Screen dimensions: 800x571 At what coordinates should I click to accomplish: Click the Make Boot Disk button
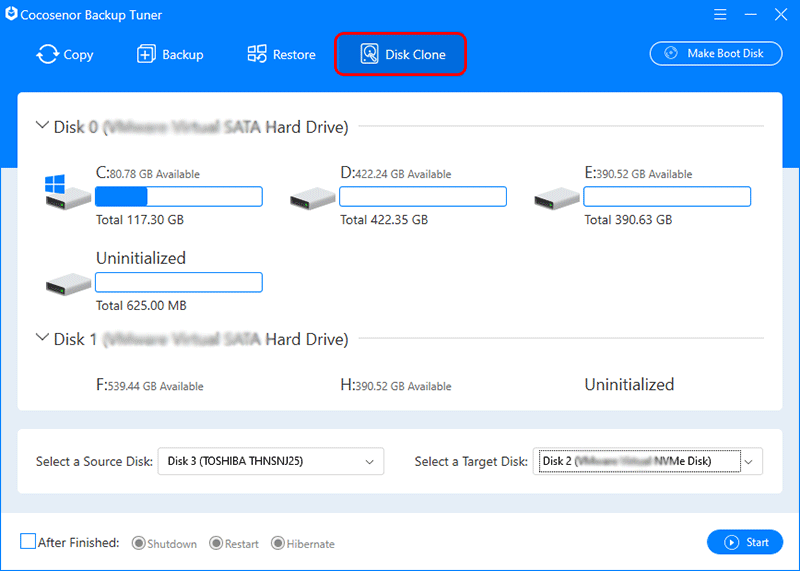point(715,54)
